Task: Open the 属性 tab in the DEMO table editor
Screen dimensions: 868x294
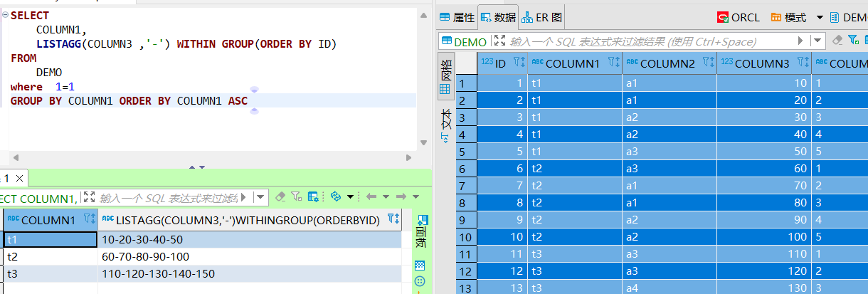Action: click(457, 18)
